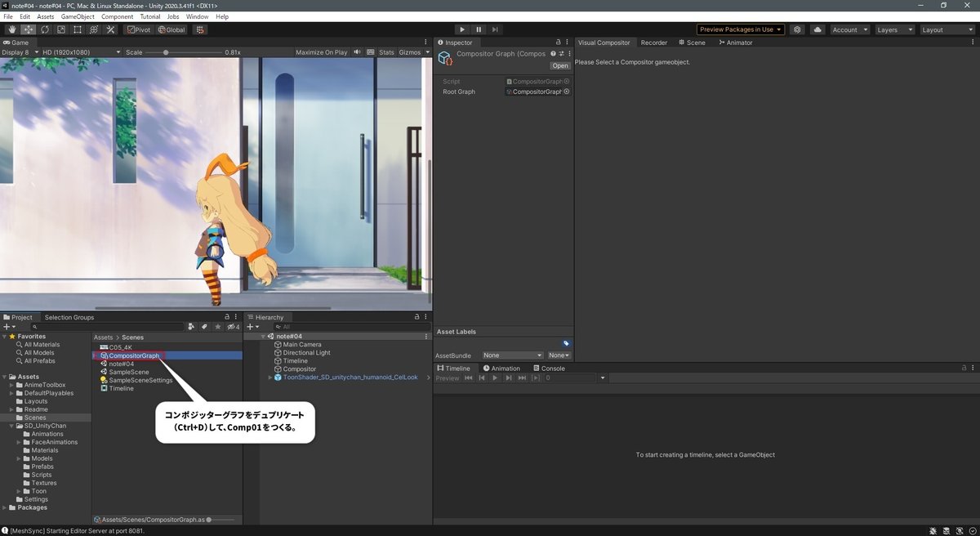Open the Assets menu
This screenshot has height=536, width=980.
coord(46,16)
